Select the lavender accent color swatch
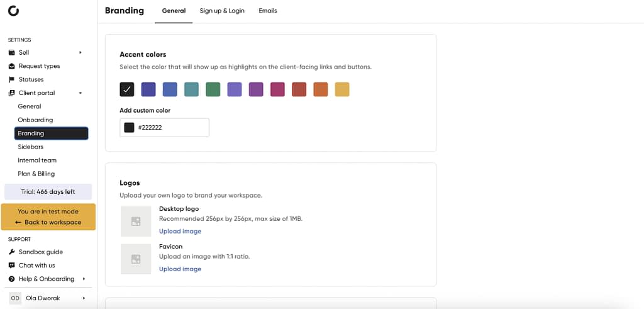Screen dimensions: 644x309 (235, 89)
